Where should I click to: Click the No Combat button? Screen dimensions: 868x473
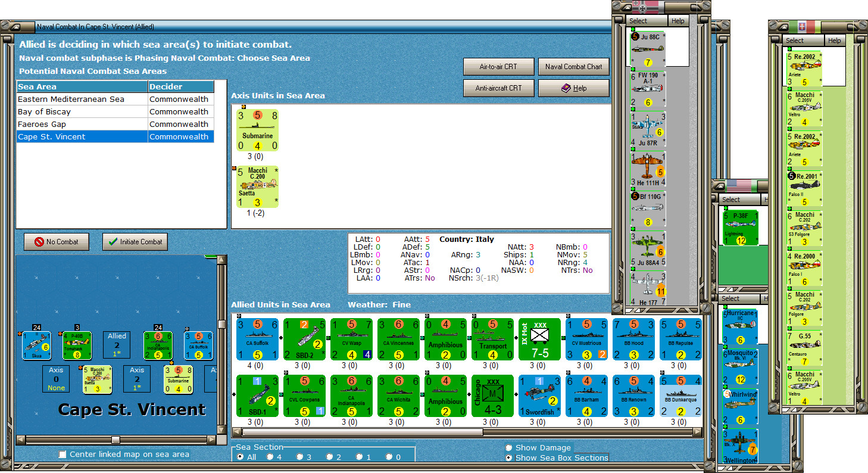pyautogui.click(x=56, y=242)
